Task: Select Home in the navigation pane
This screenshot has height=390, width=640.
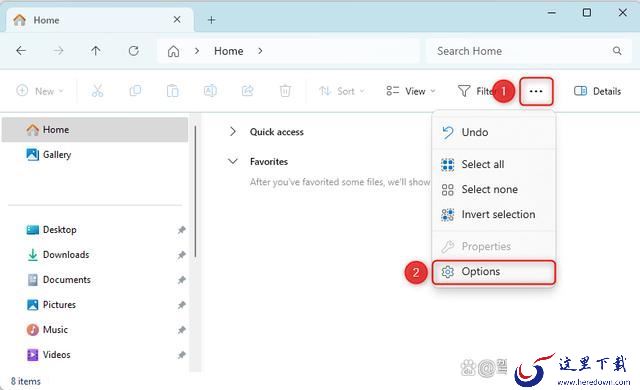Action: pyautogui.click(x=95, y=130)
